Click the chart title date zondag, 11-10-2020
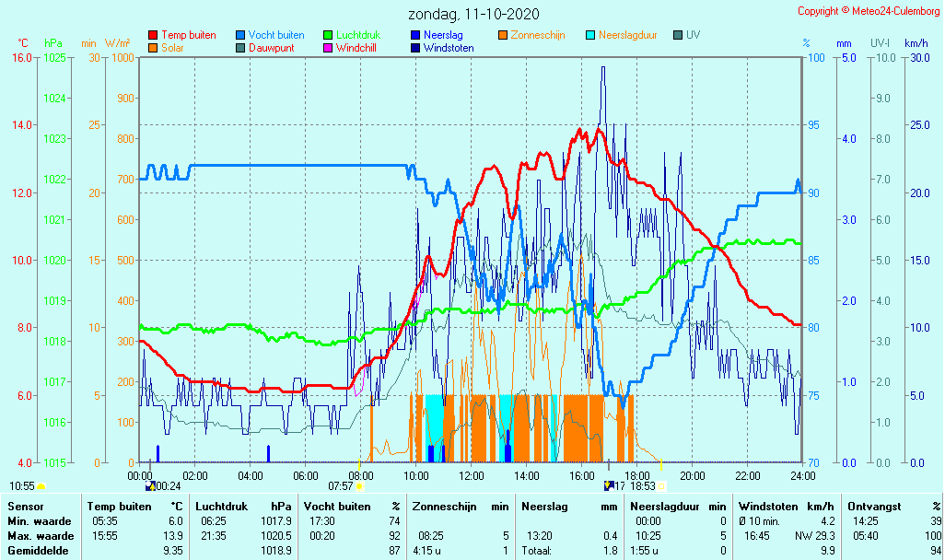This screenshot has height=560, width=945. point(473,15)
